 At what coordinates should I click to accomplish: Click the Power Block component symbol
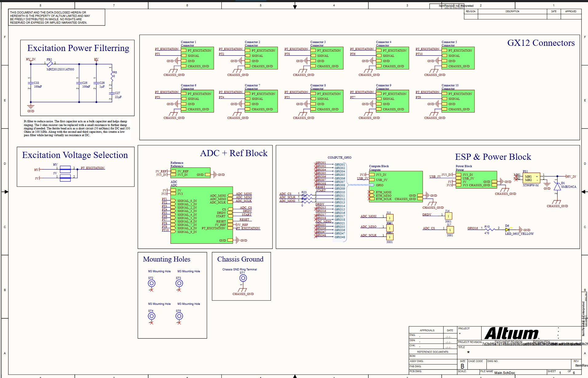[476, 179]
